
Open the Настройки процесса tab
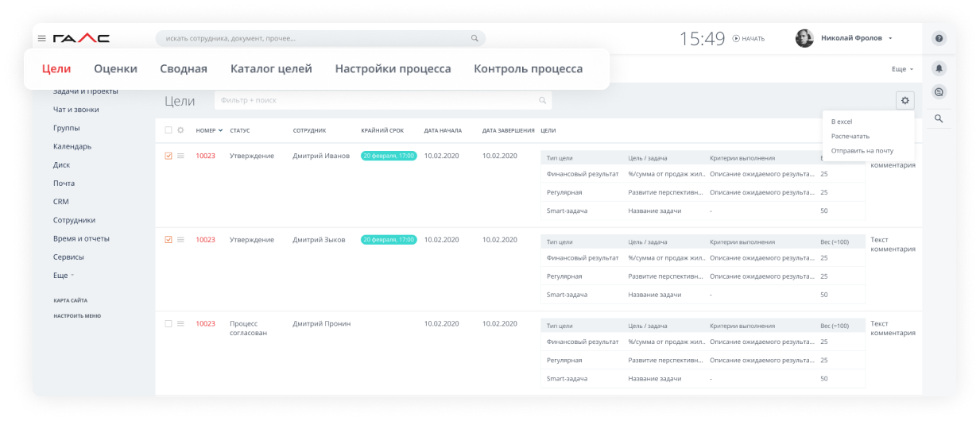393,69
